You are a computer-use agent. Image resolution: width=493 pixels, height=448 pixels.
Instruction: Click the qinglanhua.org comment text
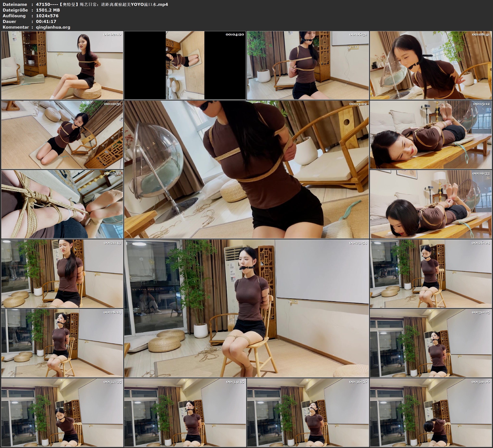coord(53,27)
